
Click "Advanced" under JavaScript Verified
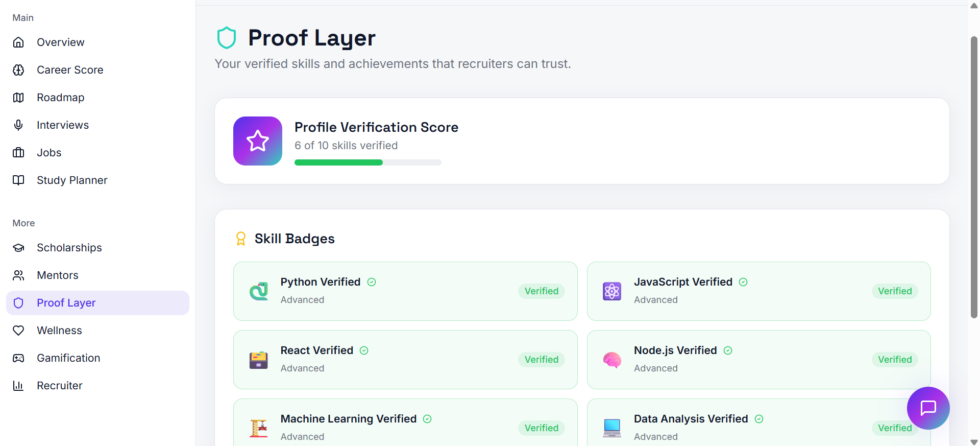pos(656,300)
